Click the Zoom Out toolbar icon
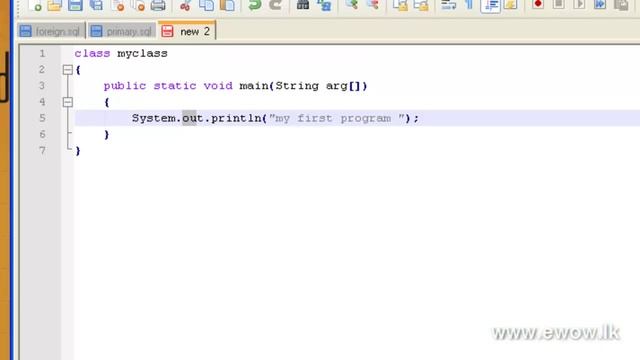Image resolution: width=640 pixels, height=360 pixels. tap(373, 5)
